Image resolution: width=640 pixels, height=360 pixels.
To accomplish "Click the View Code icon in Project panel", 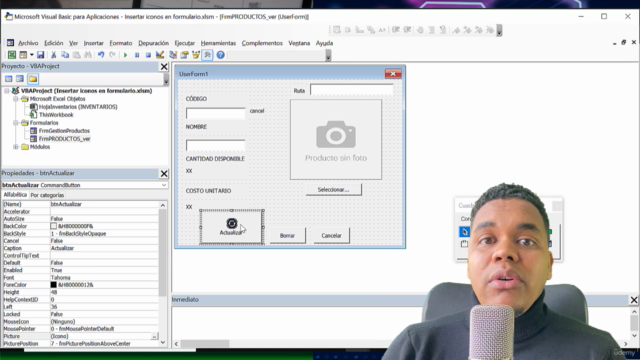I will point(9,79).
